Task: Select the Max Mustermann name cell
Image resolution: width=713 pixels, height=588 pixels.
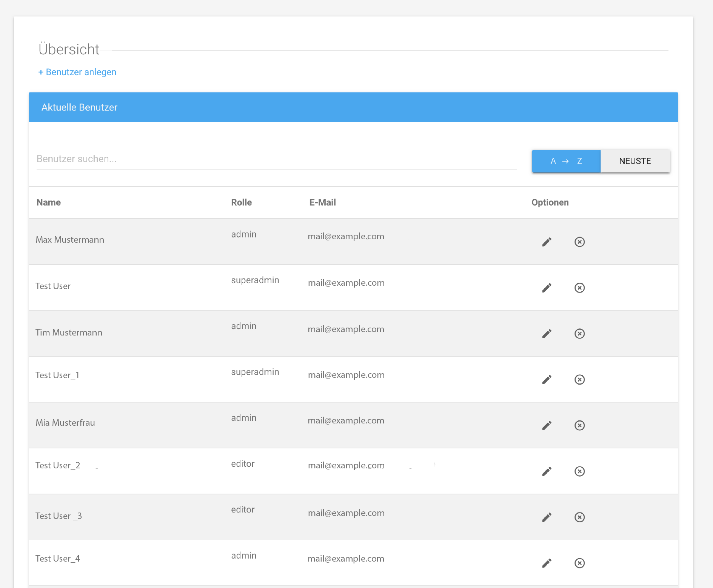Action: (70, 240)
